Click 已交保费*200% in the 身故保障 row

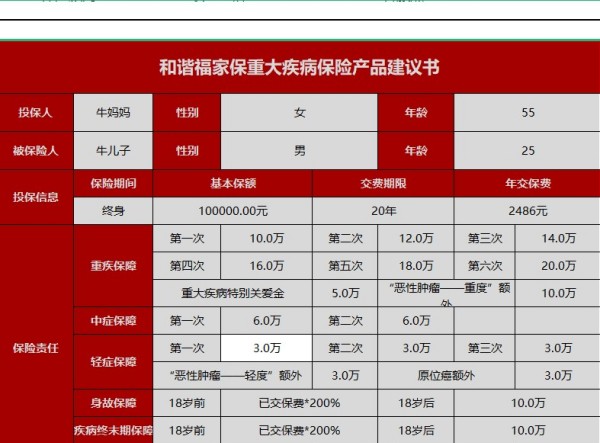coord(299,403)
